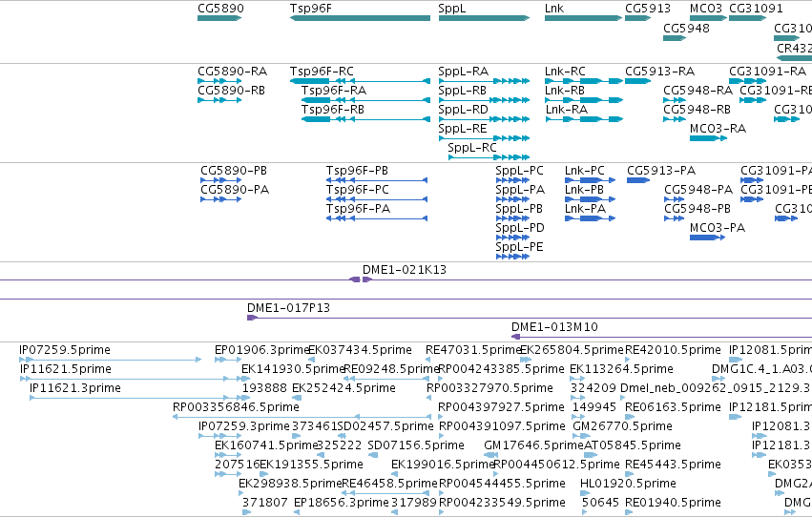Click transcript label SppL-RA
Screen dimensions: 812x517
click(x=463, y=71)
